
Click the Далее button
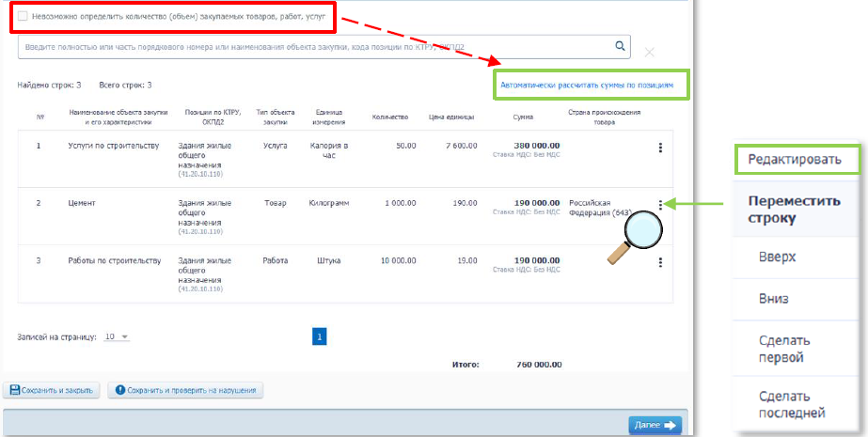(655, 425)
